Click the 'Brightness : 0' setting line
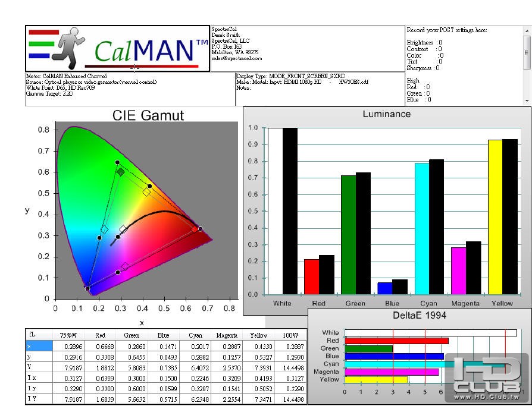 [424, 42]
